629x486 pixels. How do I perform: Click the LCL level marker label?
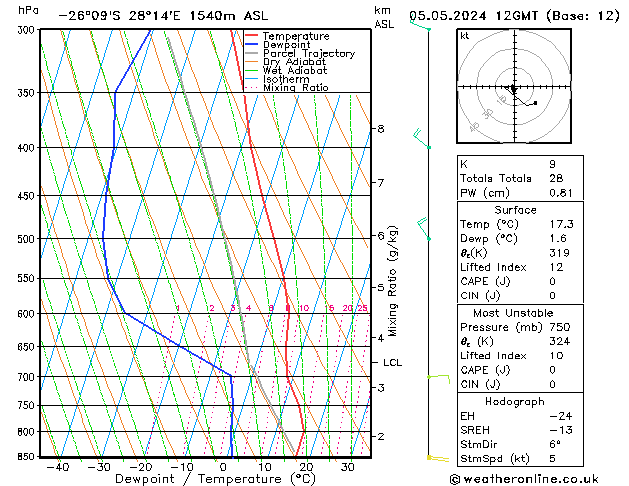(392, 362)
